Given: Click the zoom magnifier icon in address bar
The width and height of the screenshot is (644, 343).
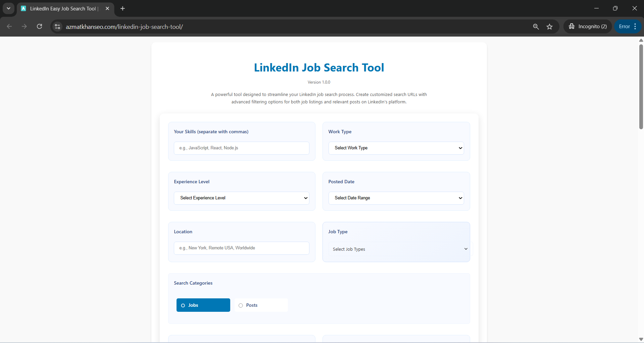Looking at the screenshot, I should 536,27.
